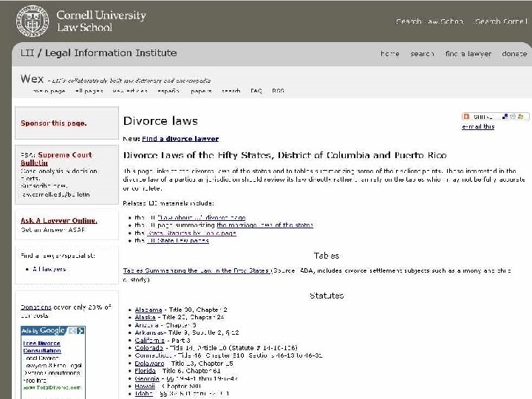This screenshot has width=532, height=399.
Task: Open All lawyers link in sidebar
Action: coord(50,269)
